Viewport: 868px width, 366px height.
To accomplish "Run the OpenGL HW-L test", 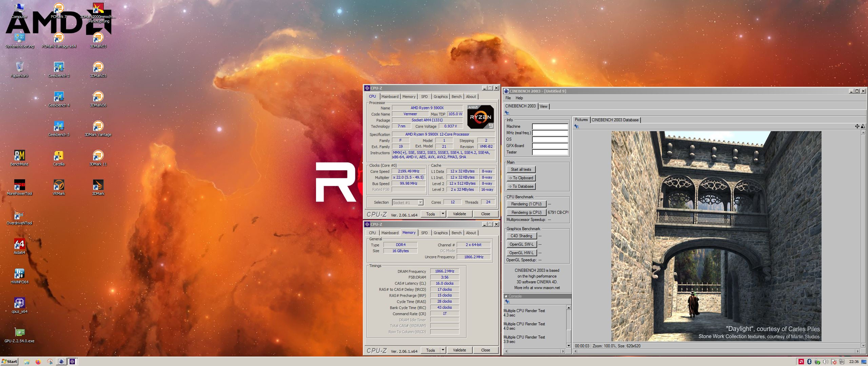I will pyautogui.click(x=521, y=253).
